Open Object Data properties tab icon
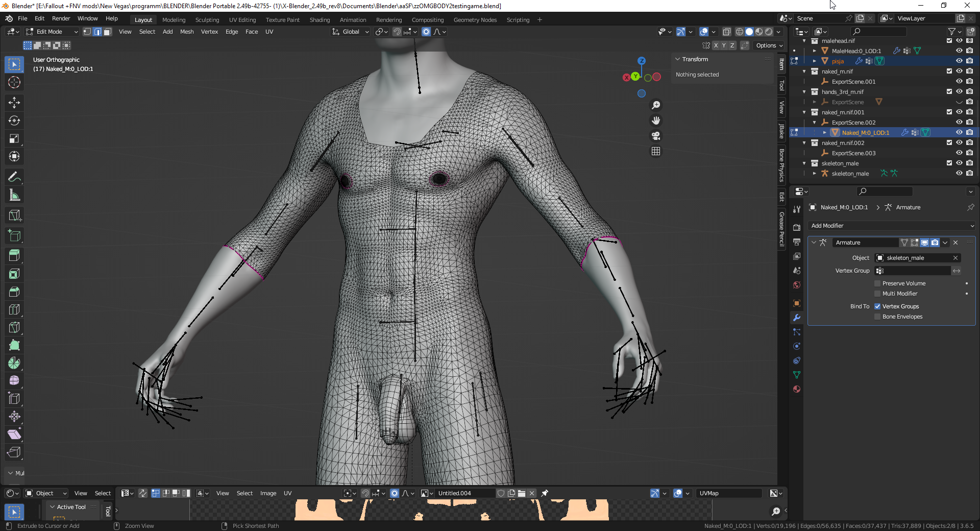This screenshot has height=531, width=980. tap(797, 375)
